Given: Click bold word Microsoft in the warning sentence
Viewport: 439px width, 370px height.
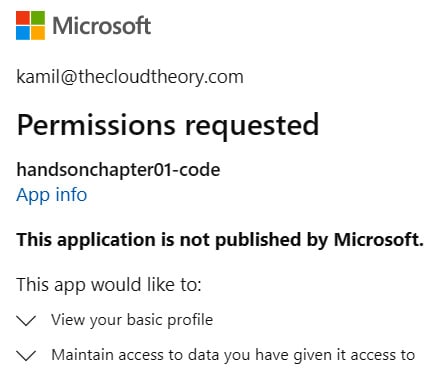Looking at the screenshot, I should pos(379,240).
